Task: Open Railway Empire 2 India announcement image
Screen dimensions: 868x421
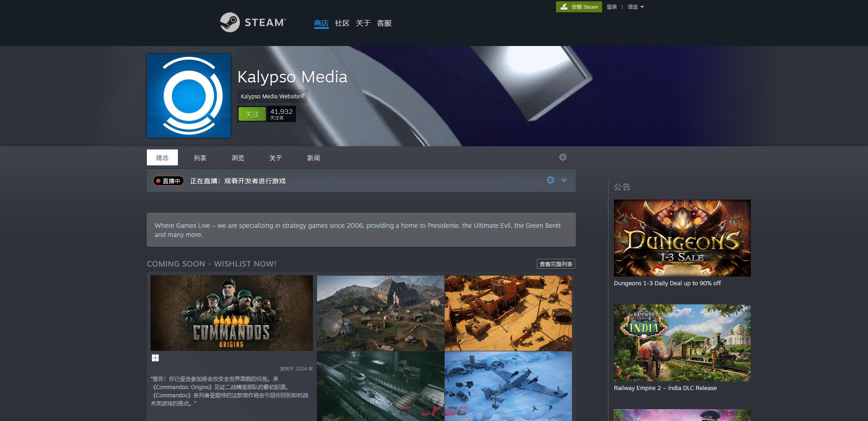Action: point(682,343)
